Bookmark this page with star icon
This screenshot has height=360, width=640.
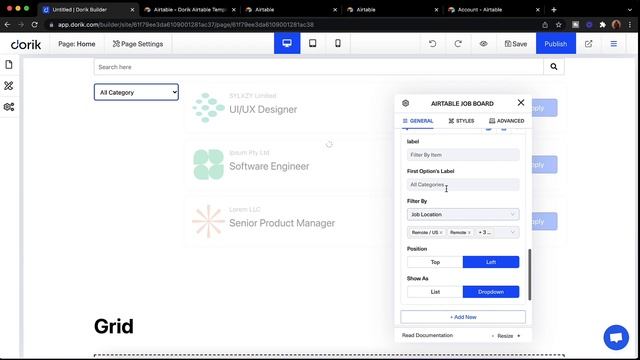(x=558, y=24)
